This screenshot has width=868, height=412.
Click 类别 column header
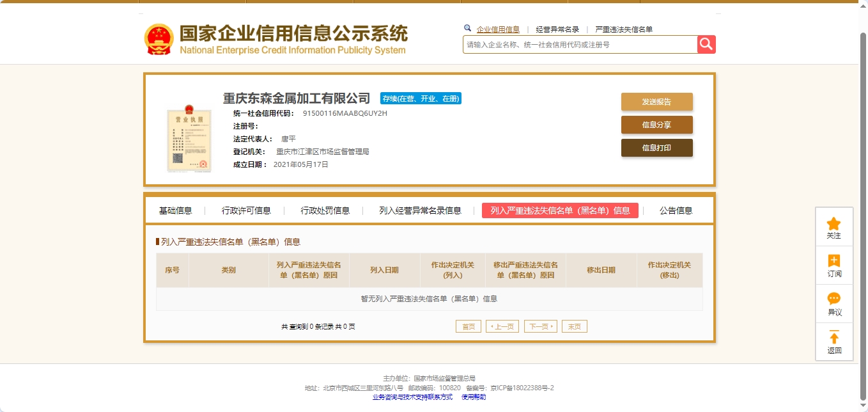pyautogui.click(x=228, y=270)
